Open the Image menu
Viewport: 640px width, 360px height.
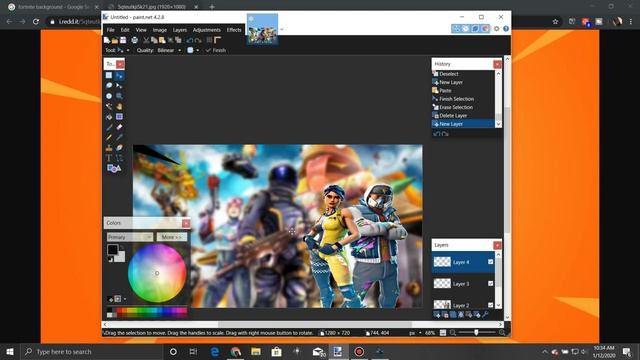160,30
